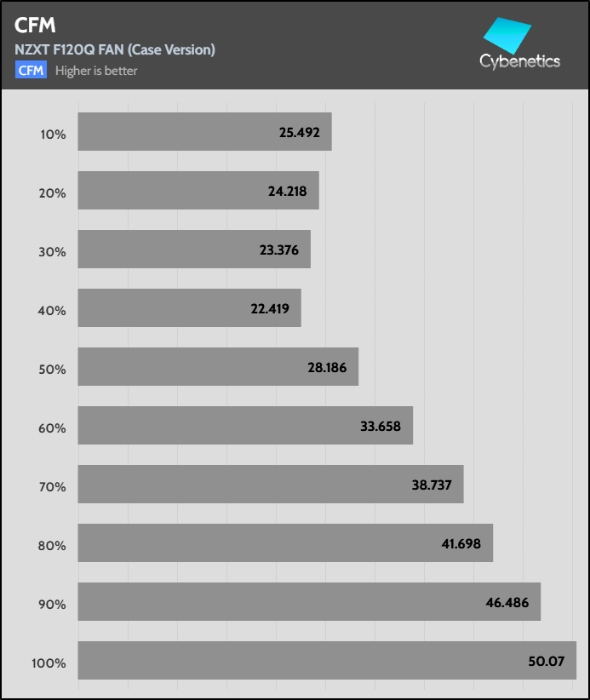Click the 60% bar showing 33.658
This screenshot has height=700, width=590.
pyautogui.click(x=245, y=426)
